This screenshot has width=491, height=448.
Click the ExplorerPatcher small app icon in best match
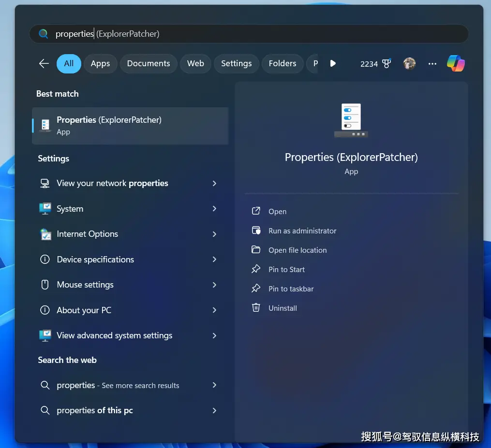(x=45, y=126)
